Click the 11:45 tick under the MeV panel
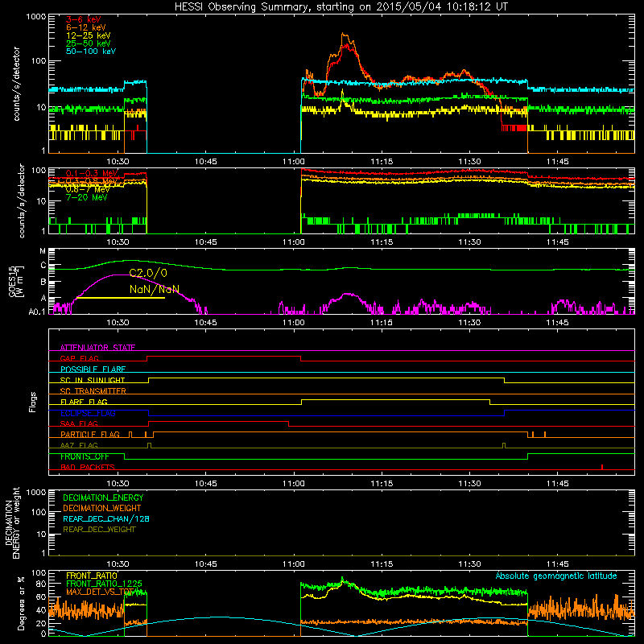The height and width of the screenshot is (644, 644). [x=558, y=242]
